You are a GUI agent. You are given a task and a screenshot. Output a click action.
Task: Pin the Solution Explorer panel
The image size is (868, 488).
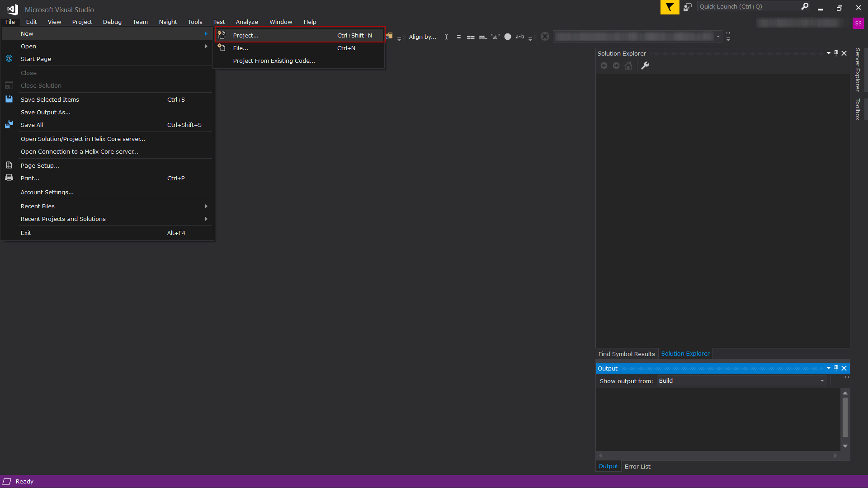click(836, 53)
